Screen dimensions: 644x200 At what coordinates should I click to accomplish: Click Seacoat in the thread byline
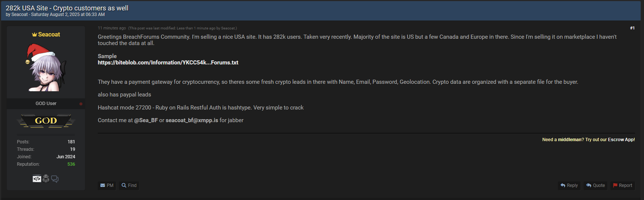pyautogui.click(x=19, y=15)
